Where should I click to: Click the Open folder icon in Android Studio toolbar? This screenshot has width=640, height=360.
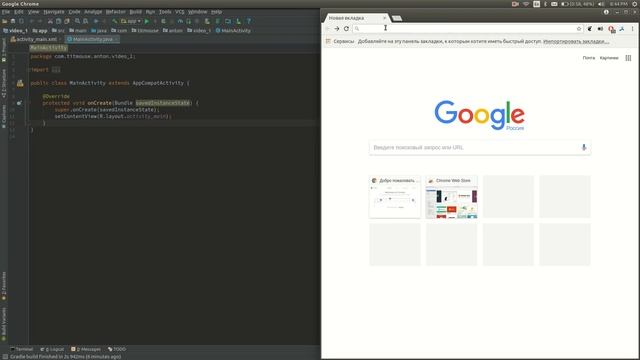(5, 21)
